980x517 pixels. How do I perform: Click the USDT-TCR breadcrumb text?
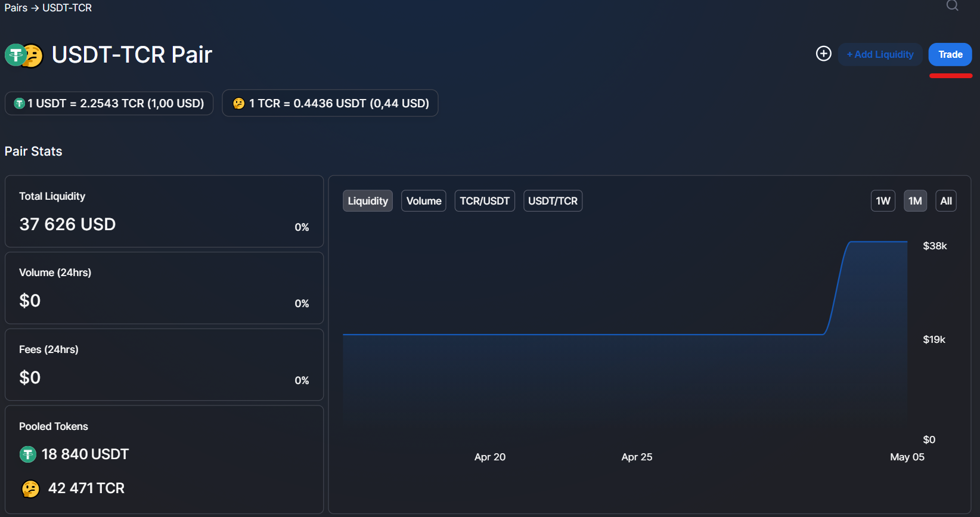[x=67, y=8]
